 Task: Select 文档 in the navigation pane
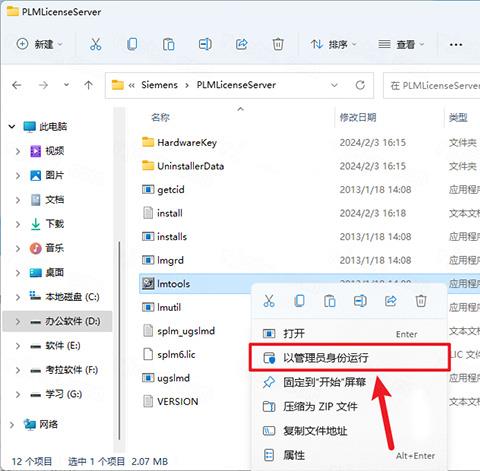click(x=54, y=200)
